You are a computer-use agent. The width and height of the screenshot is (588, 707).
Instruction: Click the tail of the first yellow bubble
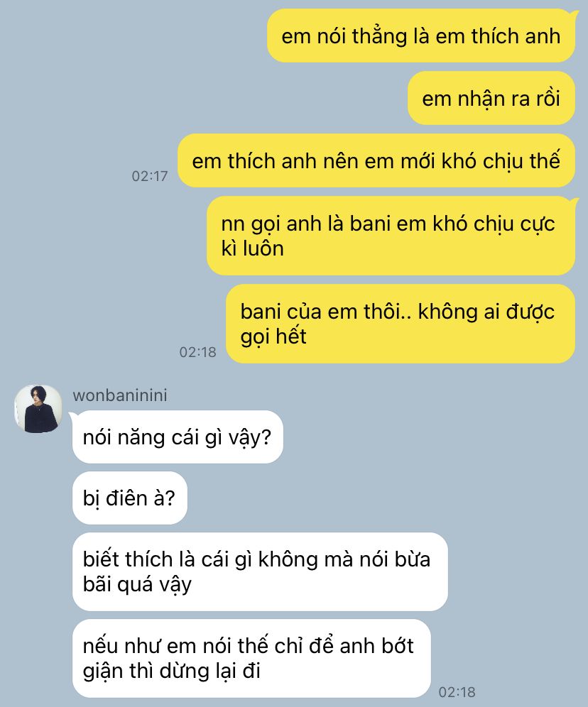coord(575,15)
